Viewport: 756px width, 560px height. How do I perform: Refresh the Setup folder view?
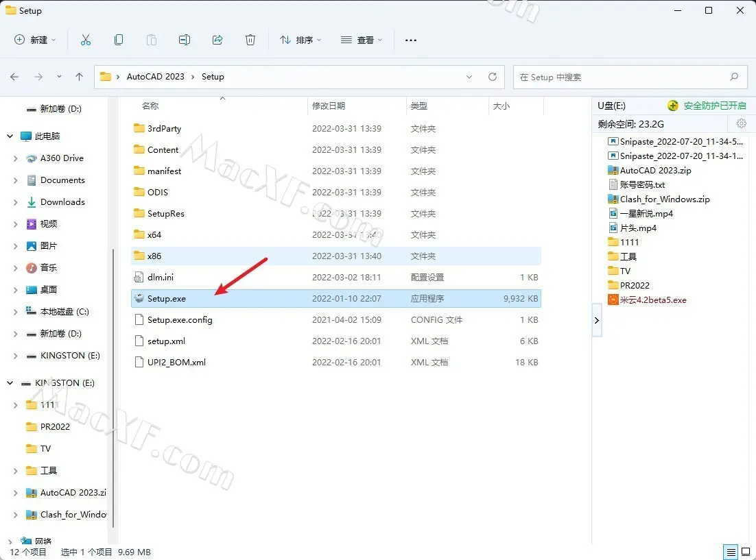pos(493,77)
